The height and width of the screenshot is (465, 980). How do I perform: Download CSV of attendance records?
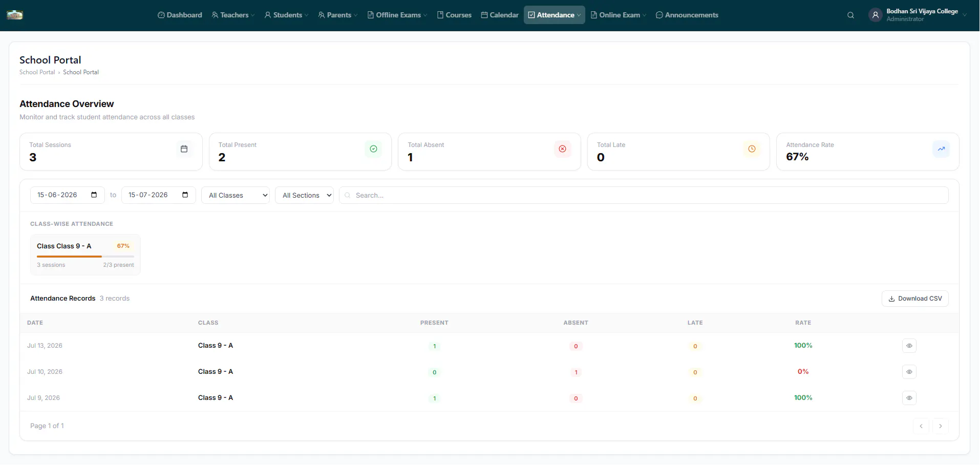click(915, 299)
